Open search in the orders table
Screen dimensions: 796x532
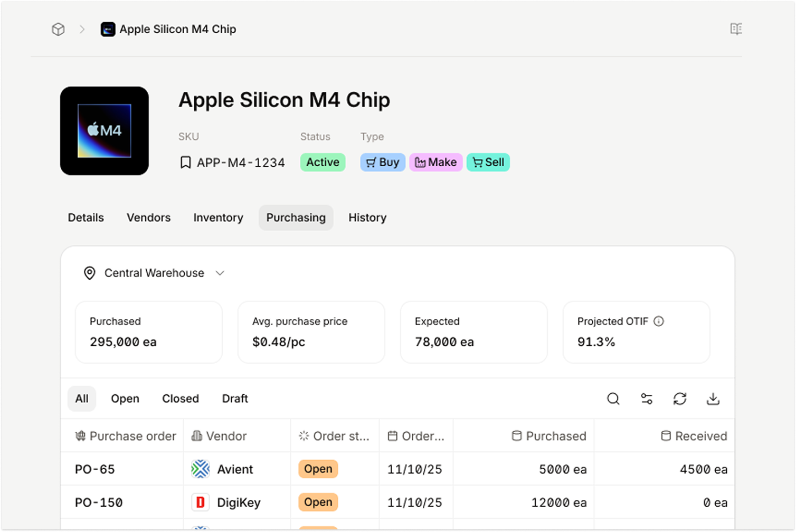613,398
